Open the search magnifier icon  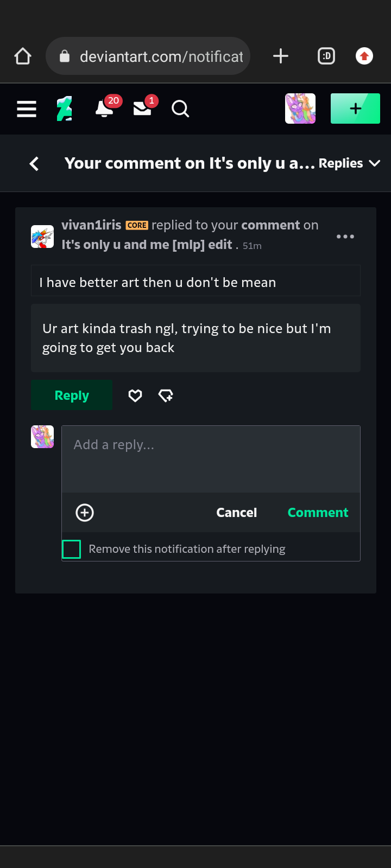180,109
